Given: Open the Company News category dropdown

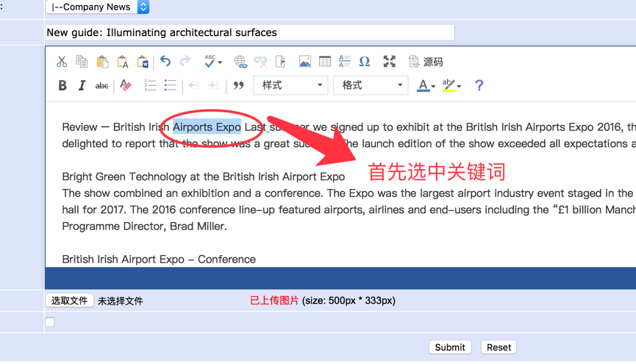Looking at the screenshot, I should [x=97, y=7].
